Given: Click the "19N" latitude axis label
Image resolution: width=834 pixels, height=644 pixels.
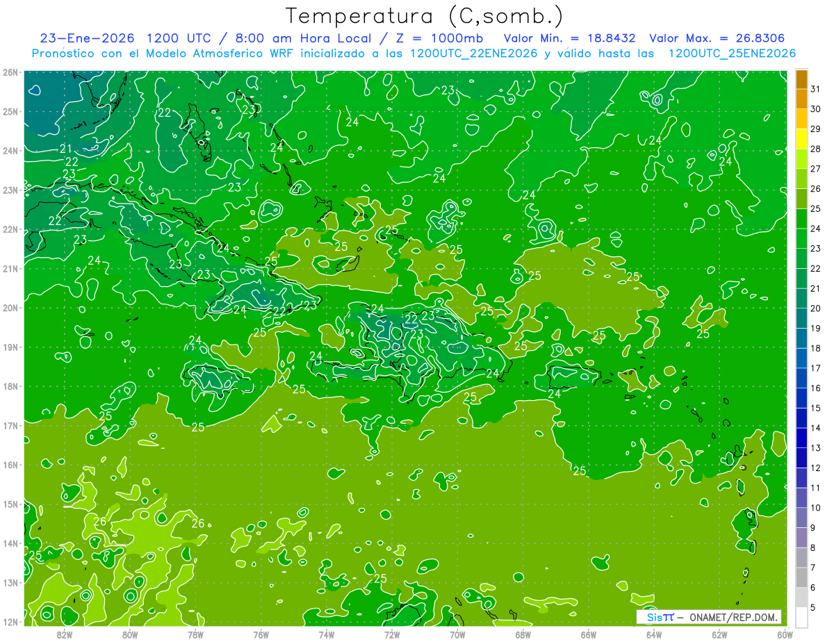Looking at the screenshot, I should tap(10, 347).
